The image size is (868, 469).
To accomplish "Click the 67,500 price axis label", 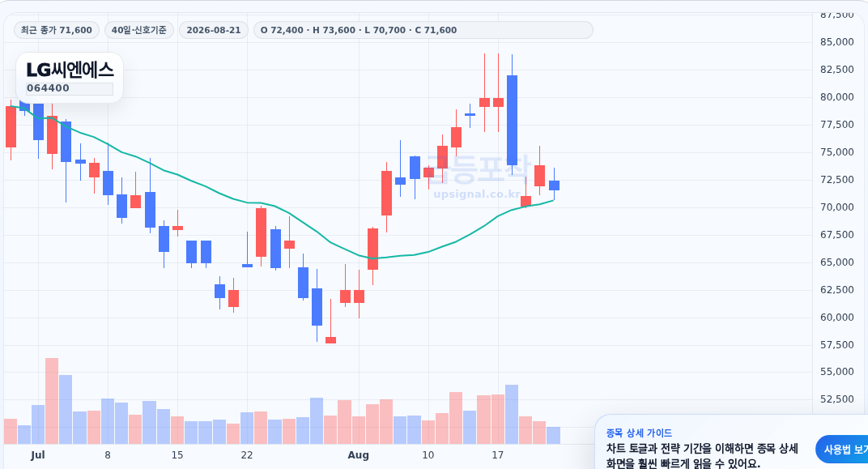I will click(837, 235).
